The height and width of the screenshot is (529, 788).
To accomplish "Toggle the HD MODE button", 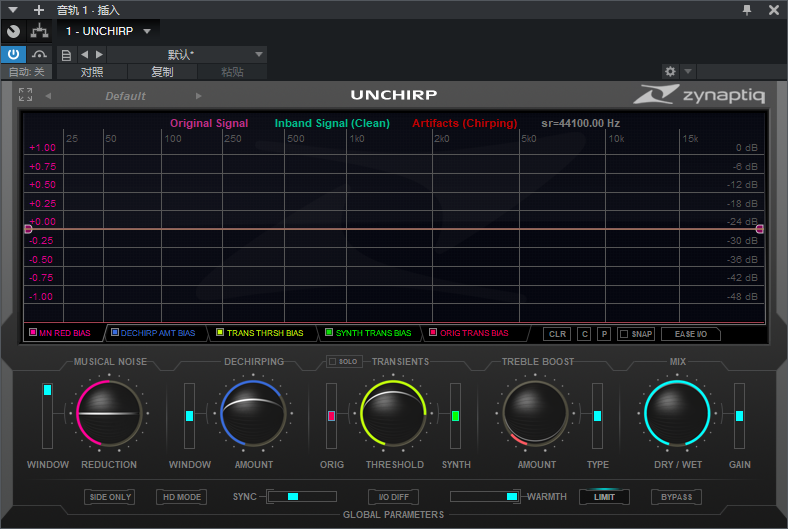I will (x=181, y=497).
